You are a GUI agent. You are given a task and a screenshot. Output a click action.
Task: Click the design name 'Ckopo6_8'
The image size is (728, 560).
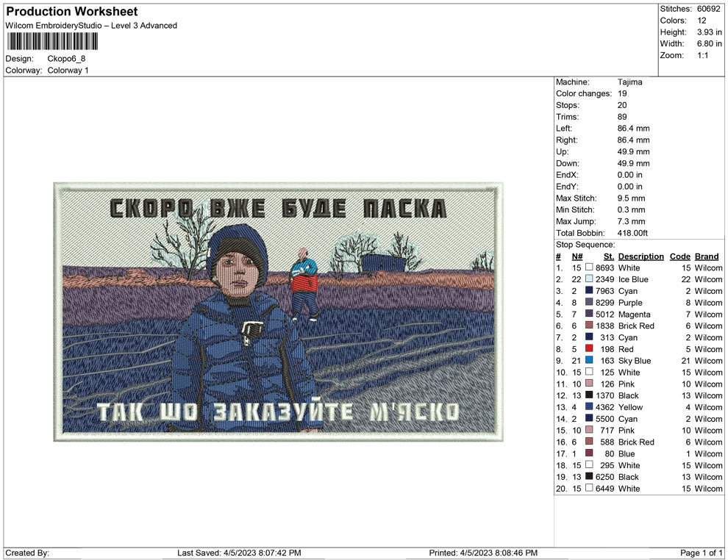(x=66, y=59)
